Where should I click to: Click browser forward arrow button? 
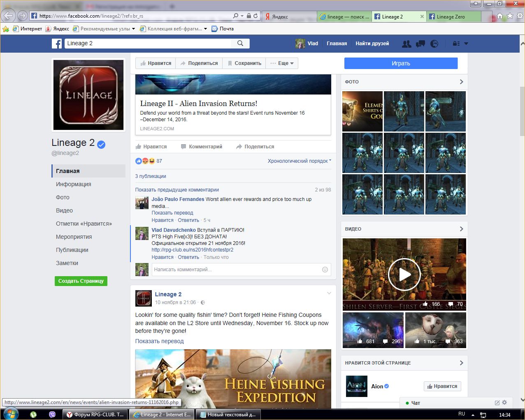[23, 16]
